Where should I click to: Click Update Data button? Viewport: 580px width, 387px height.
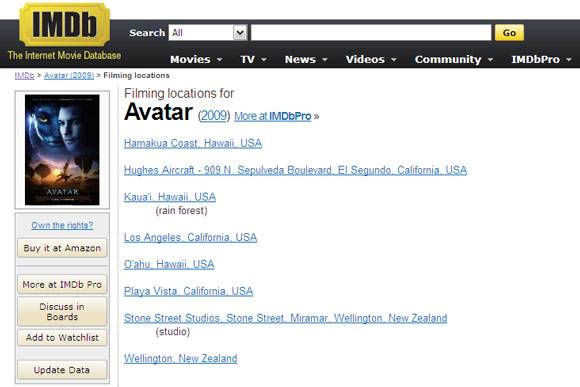(x=62, y=370)
